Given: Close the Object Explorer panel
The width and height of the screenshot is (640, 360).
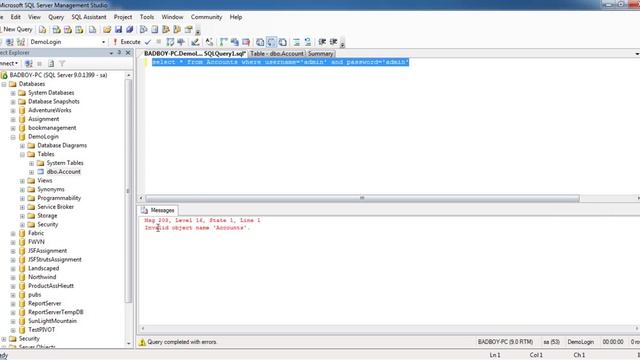Looking at the screenshot, I should tap(128, 53).
